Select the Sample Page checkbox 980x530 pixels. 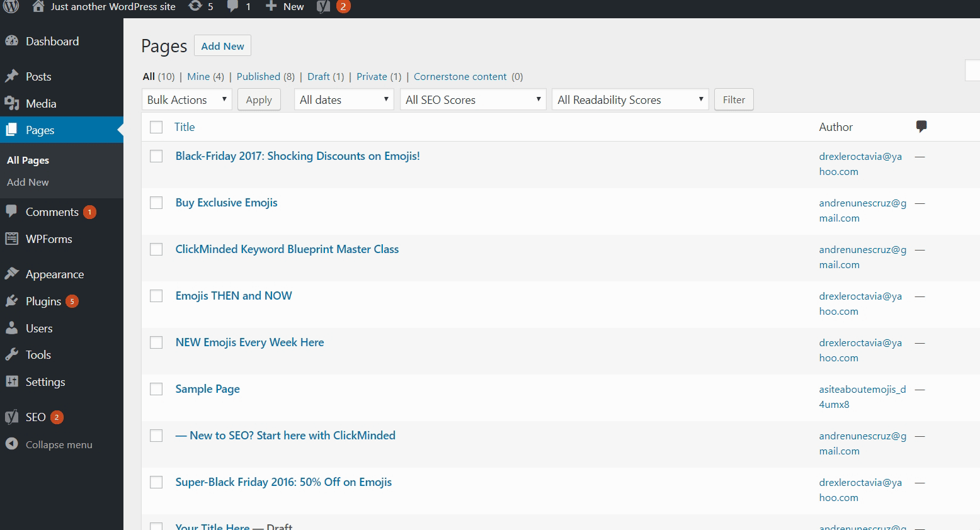tap(156, 389)
